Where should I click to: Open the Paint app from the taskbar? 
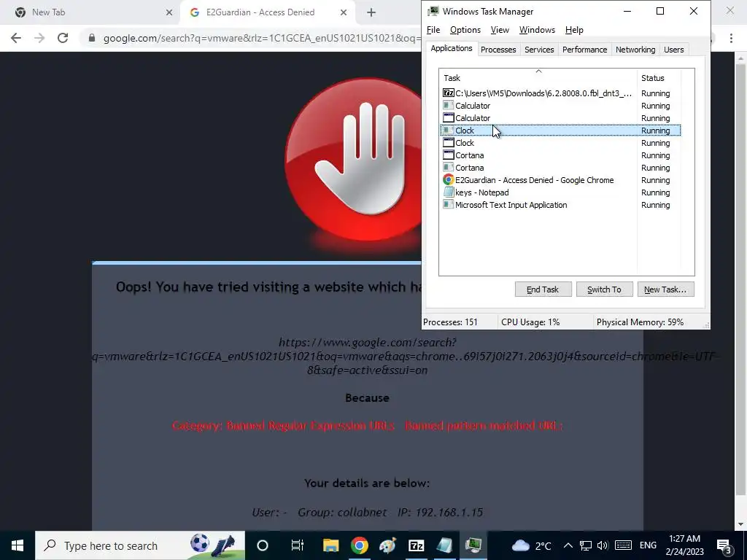388,545
